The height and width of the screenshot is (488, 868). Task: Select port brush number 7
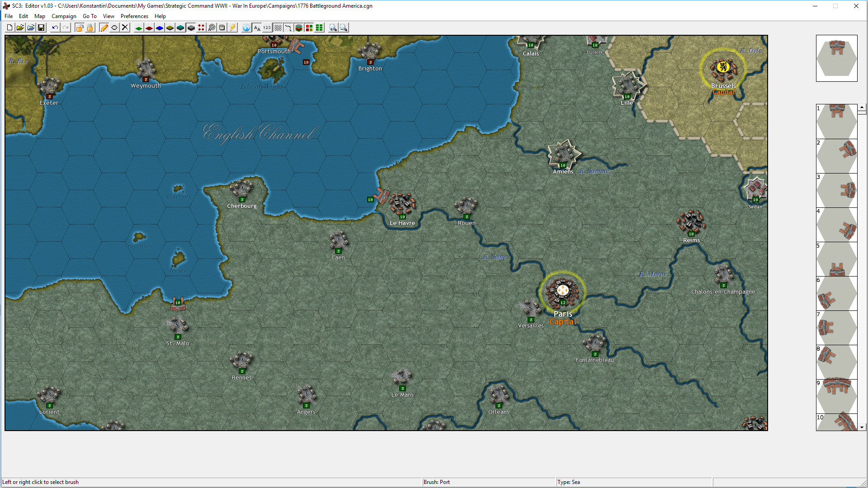point(836,328)
